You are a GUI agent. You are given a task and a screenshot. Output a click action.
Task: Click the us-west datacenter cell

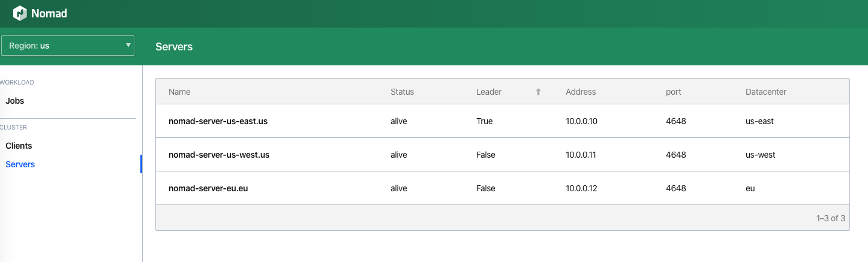pyautogui.click(x=760, y=155)
